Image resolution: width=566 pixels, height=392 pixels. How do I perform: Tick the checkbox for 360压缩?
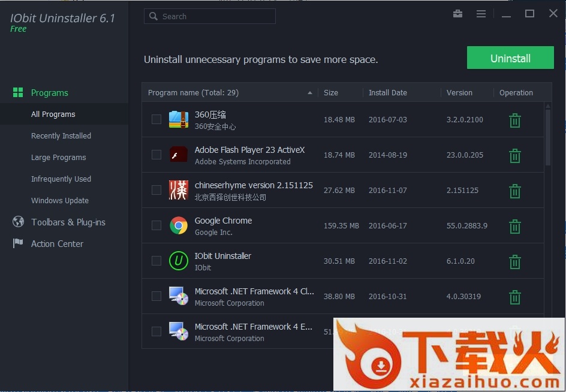click(156, 119)
